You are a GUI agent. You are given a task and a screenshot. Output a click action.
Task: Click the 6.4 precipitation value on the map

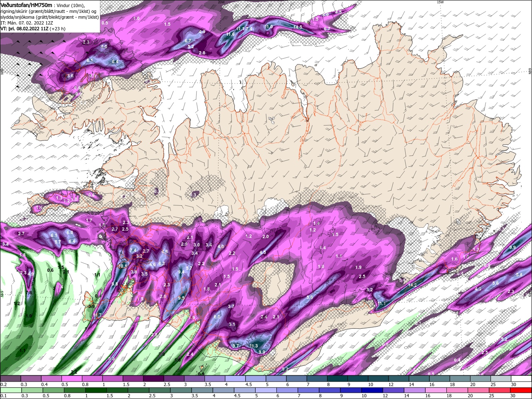coord(71,241)
